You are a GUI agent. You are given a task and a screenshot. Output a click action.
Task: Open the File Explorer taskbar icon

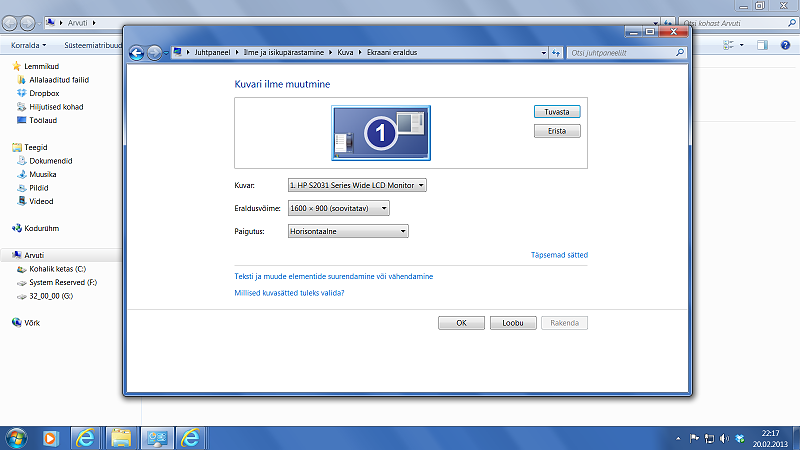coord(121,437)
